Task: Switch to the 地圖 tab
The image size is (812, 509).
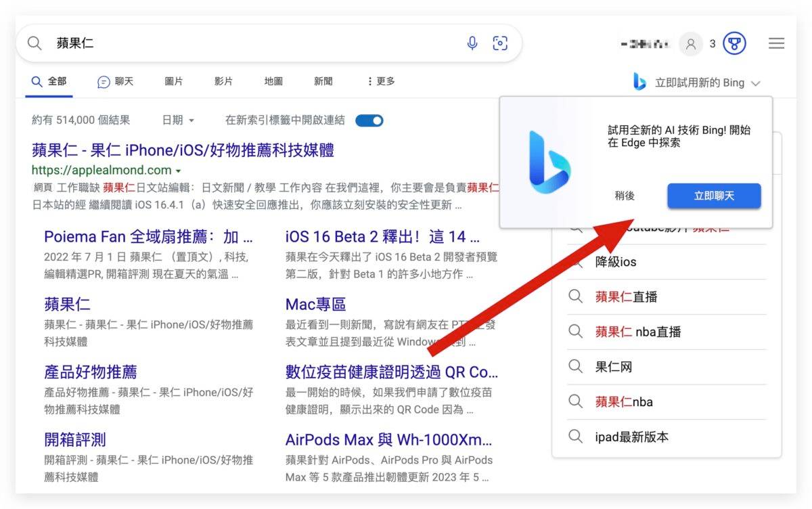Action: coord(273,81)
